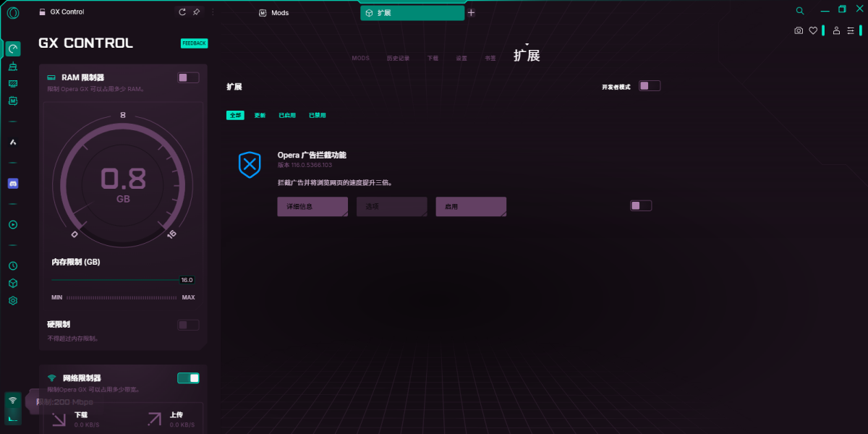Image resolution: width=868 pixels, height=434 pixels.
Task: Take a snapshot with the camera icon
Action: point(799,30)
